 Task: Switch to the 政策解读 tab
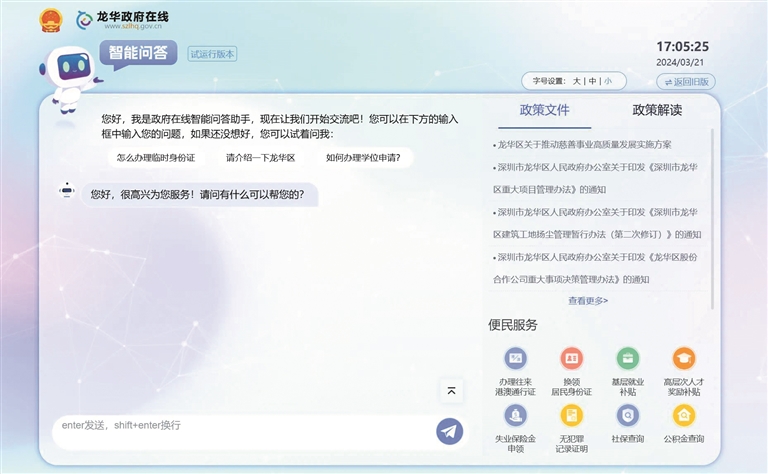[657, 110]
